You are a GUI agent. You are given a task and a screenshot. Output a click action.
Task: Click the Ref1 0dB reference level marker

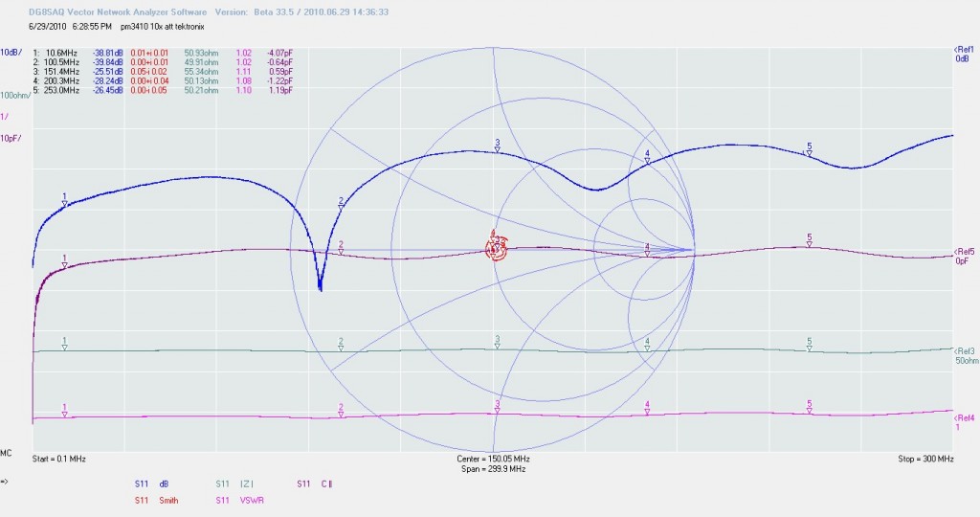pos(963,54)
